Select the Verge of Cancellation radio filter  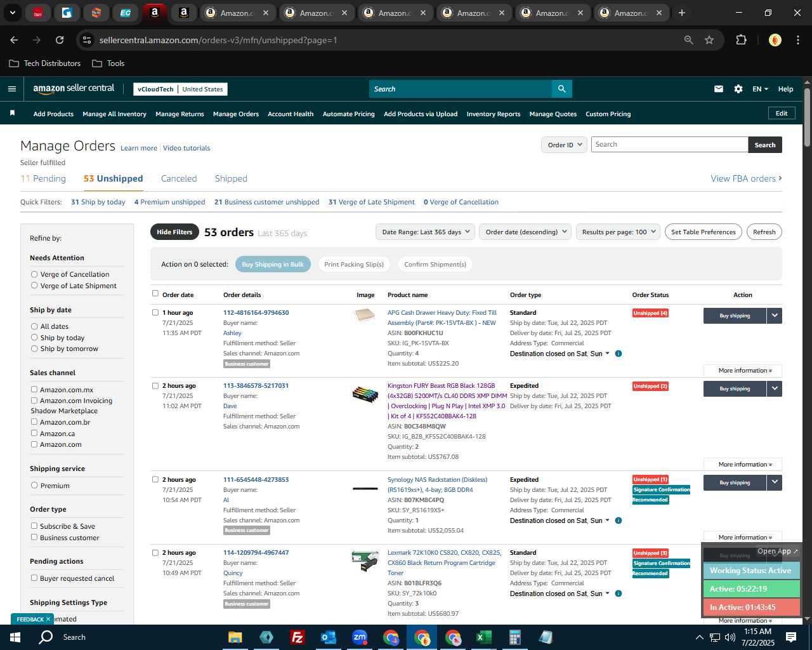pyautogui.click(x=34, y=274)
